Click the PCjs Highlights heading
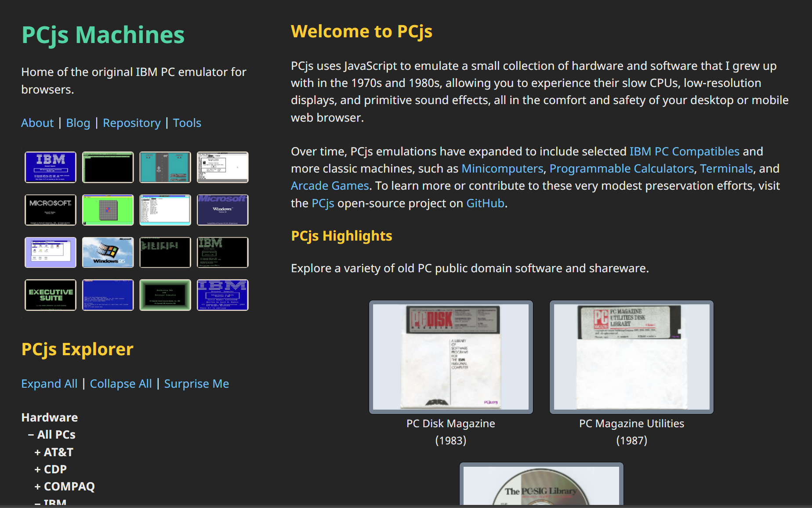The width and height of the screenshot is (812, 508). [x=341, y=236]
